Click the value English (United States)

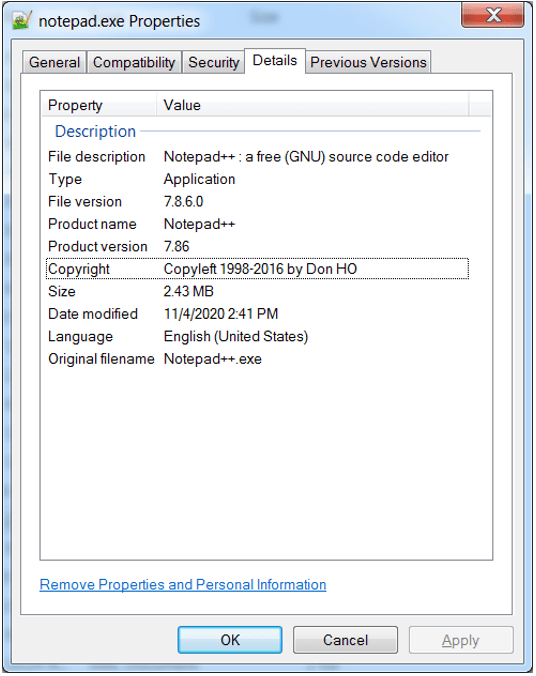[236, 336]
